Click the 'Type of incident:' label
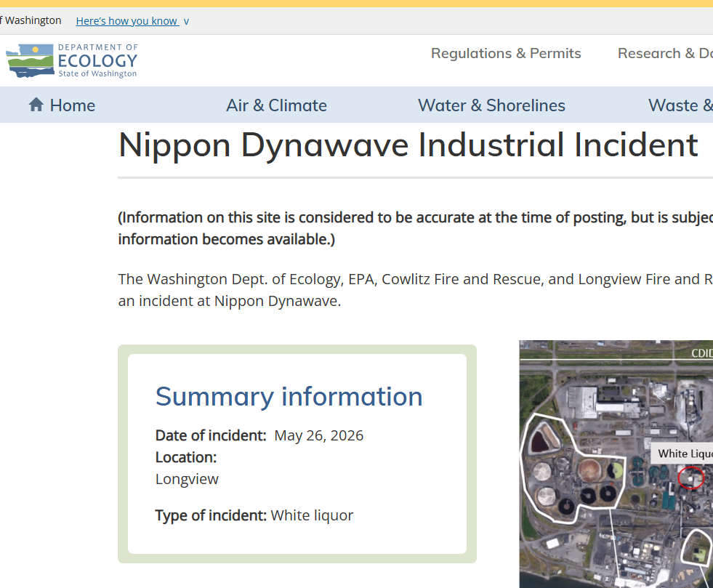Image resolution: width=713 pixels, height=588 pixels. pos(211,515)
